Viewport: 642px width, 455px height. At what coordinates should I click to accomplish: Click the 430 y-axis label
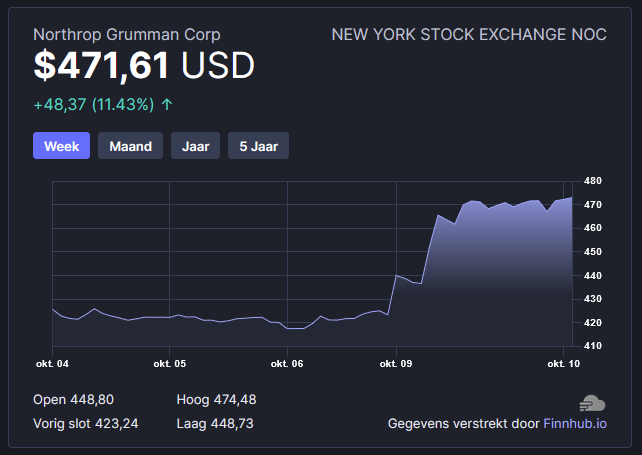click(593, 299)
